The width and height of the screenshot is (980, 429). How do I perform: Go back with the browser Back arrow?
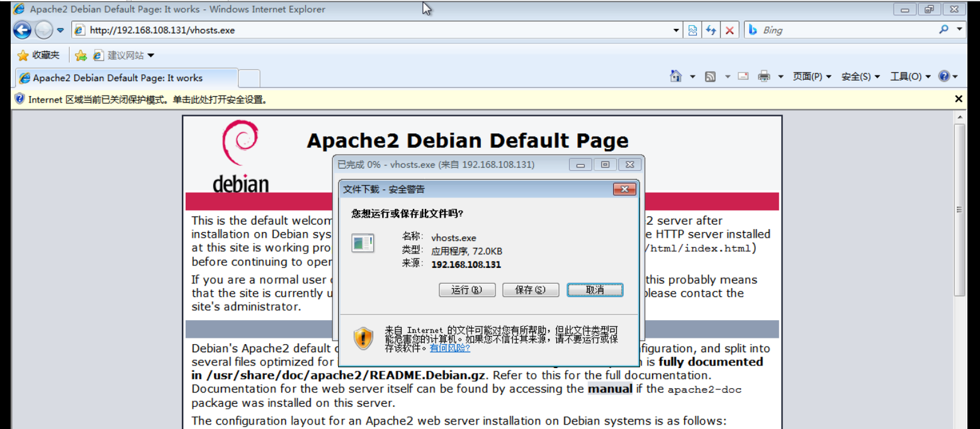tap(22, 30)
